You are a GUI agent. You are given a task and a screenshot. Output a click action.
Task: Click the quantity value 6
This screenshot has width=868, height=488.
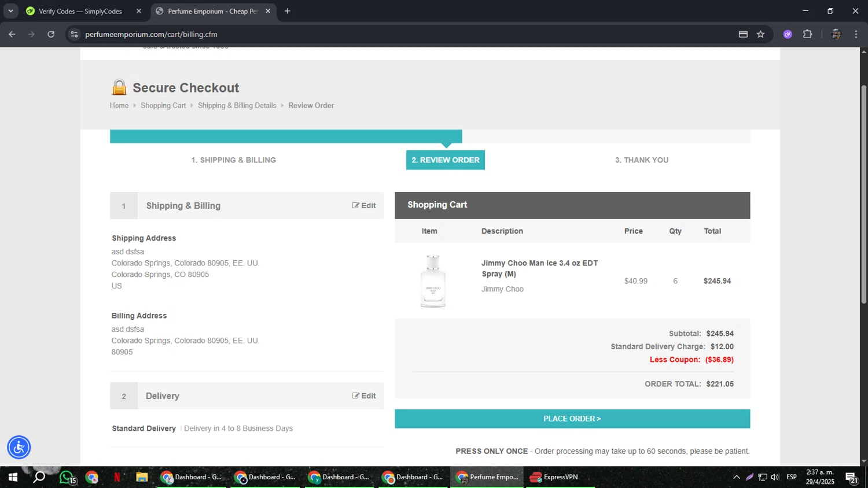(x=675, y=281)
